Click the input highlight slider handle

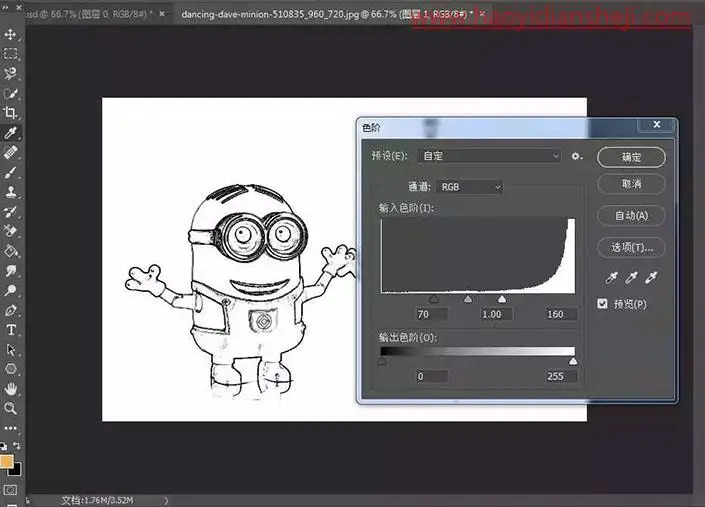click(502, 299)
